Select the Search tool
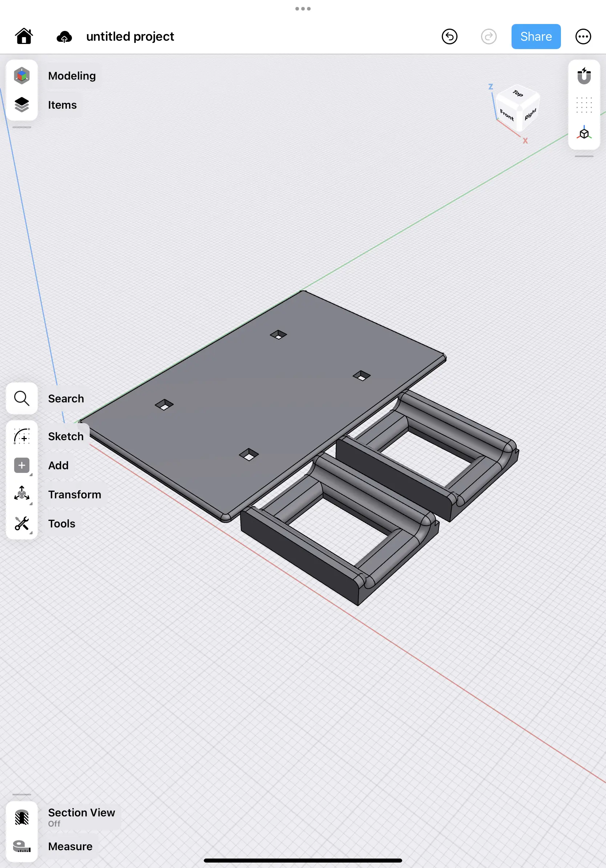Image resolution: width=606 pixels, height=868 pixels. click(x=21, y=398)
